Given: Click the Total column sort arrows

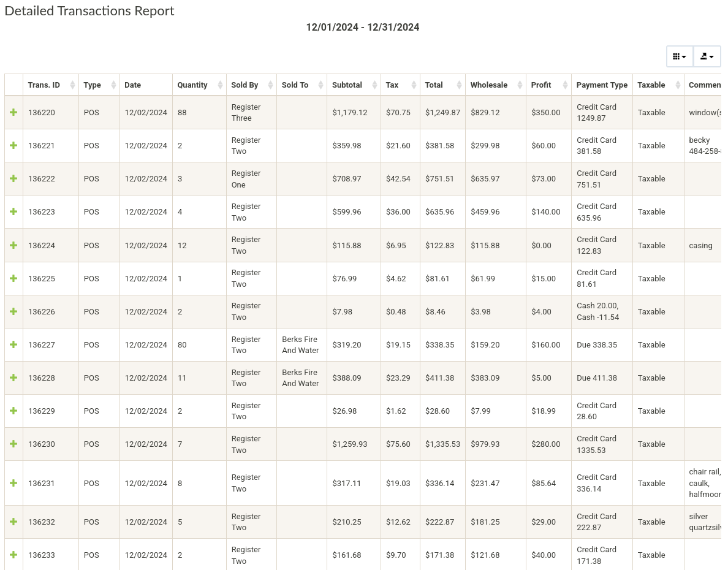Looking at the screenshot, I should (x=460, y=85).
